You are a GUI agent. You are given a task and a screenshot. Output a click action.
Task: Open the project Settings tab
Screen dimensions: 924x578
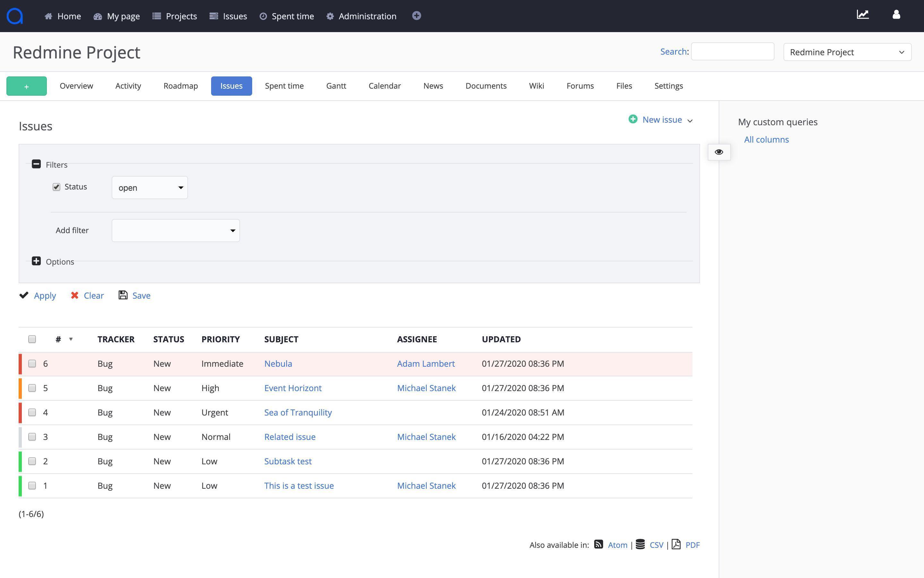point(669,86)
